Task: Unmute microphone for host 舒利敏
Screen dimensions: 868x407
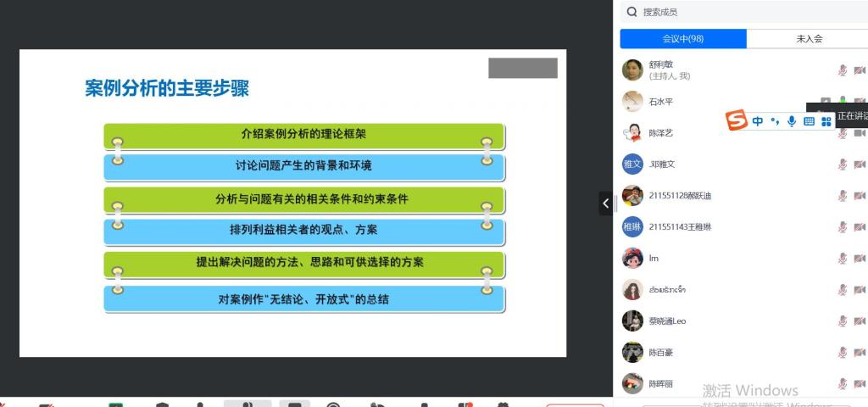Action: click(x=843, y=70)
